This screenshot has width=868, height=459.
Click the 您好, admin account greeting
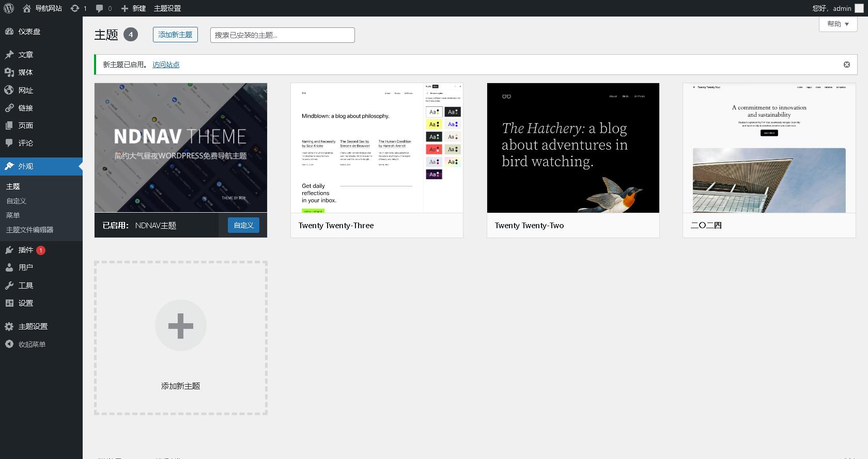tap(832, 8)
